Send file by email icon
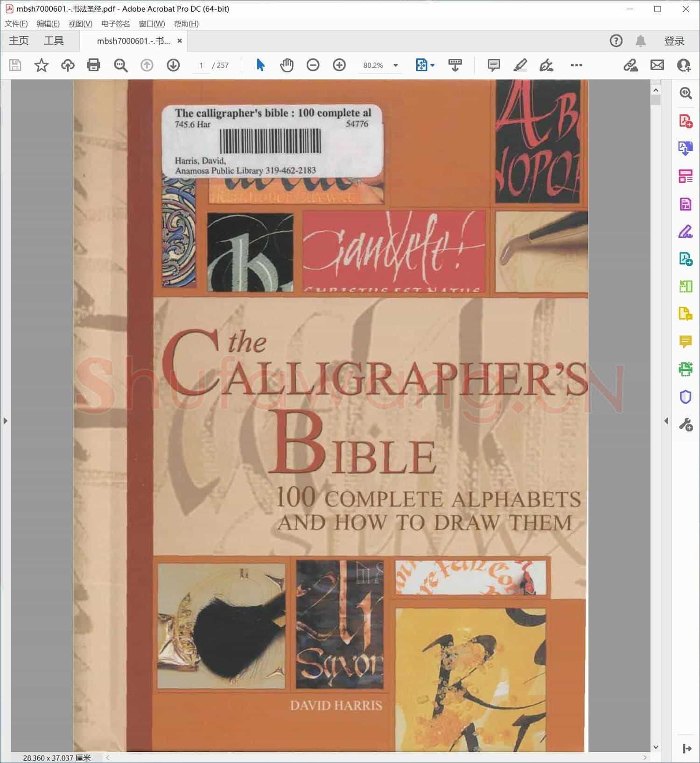700x763 pixels. click(657, 65)
